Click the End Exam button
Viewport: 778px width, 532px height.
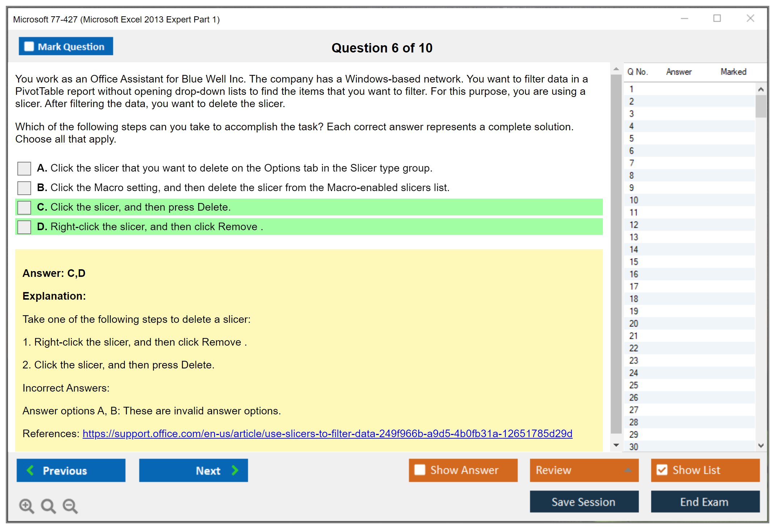tap(705, 502)
